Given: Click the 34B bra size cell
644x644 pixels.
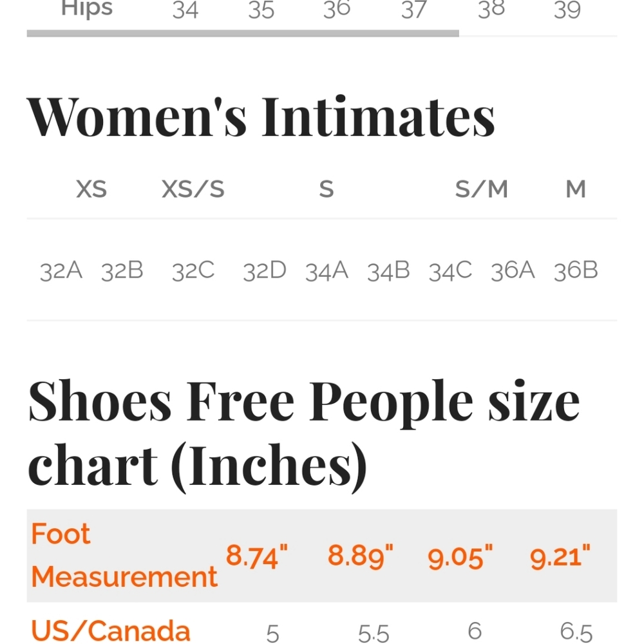Looking at the screenshot, I should 388,271.
